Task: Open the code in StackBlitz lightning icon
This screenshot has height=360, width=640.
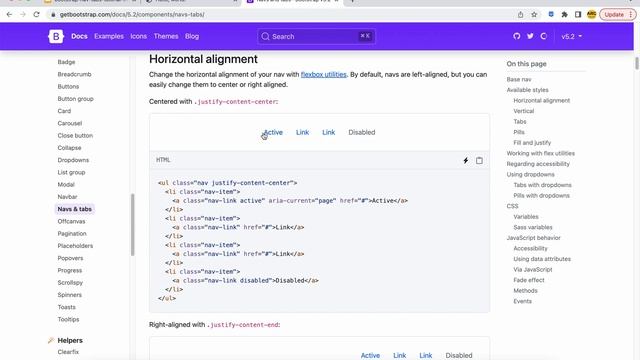Action: pyautogui.click(x=466, y=160)
